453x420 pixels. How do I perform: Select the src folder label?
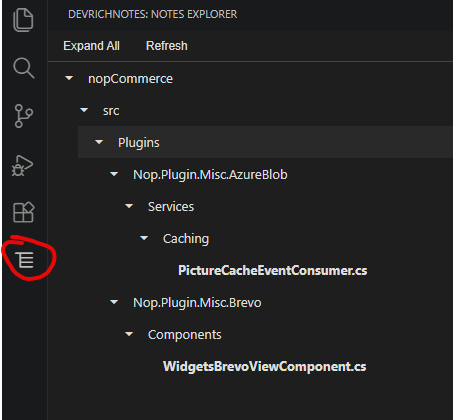[111, 111]
